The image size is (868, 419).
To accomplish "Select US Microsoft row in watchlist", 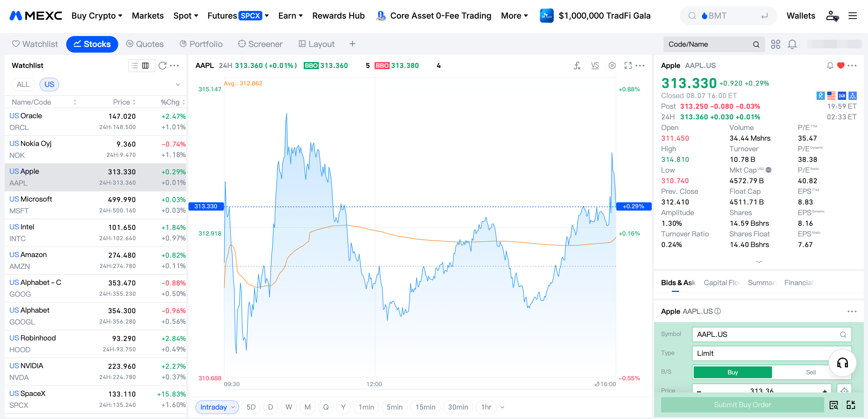I will (x=95, y=205).
